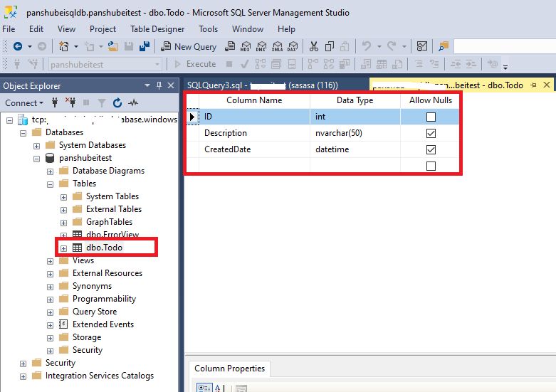Viewport: 556px width, 392px height.
Task: Click the Open File folder icon
Action: pos(112,46)
